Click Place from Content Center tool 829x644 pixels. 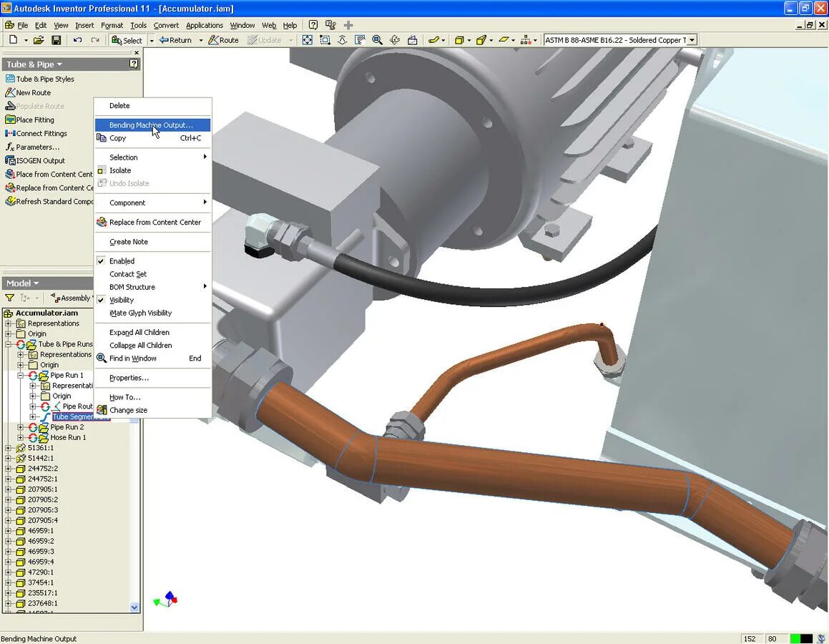pyautogui.click(x=49, y=174)
